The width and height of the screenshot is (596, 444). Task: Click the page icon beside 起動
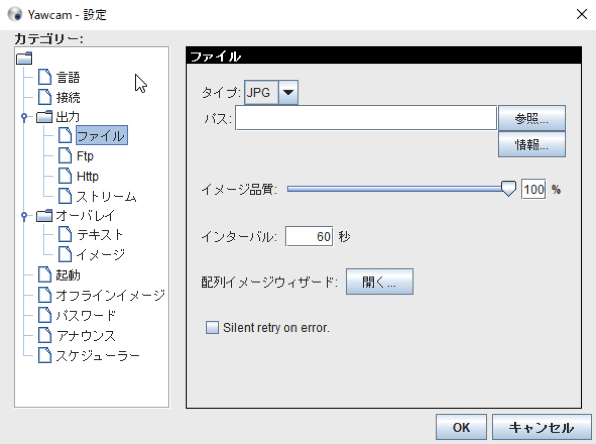pos(44,274)
